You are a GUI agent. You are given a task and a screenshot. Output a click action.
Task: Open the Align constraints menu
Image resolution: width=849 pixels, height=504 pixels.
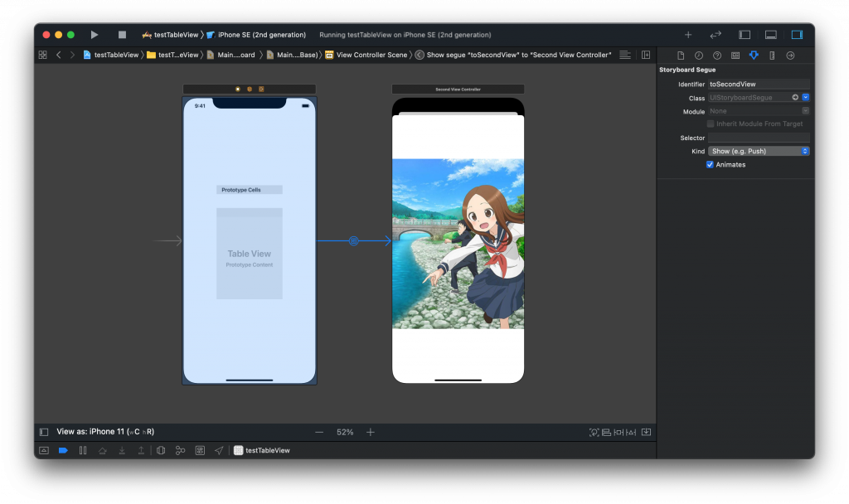coord(606,432)
